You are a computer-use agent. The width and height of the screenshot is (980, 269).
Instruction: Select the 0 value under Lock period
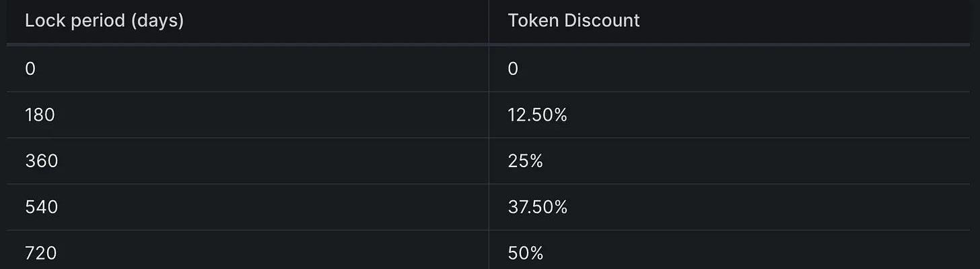[x=30, y=69]
